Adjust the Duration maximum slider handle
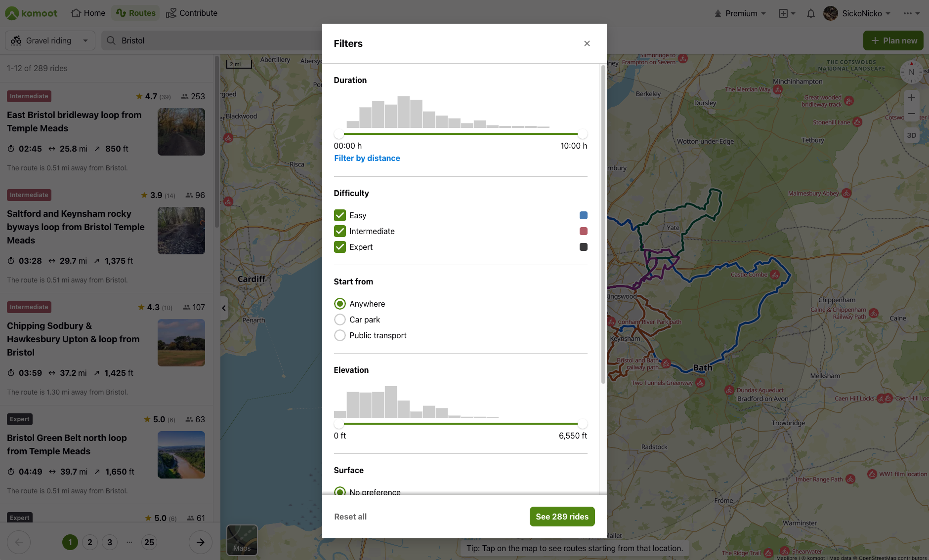929x560 pixels. click(x=583, y=134)
